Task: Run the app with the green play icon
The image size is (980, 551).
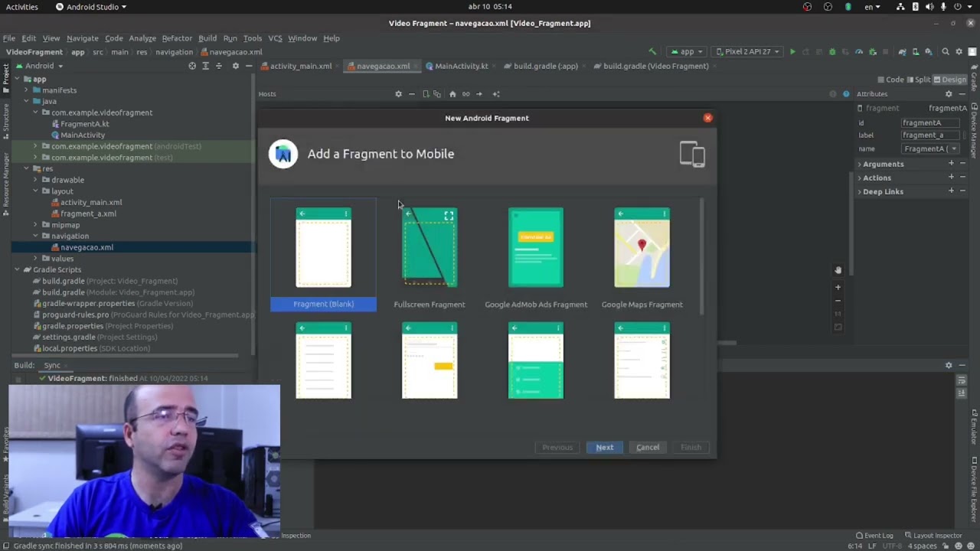Action: coord(792,52)
